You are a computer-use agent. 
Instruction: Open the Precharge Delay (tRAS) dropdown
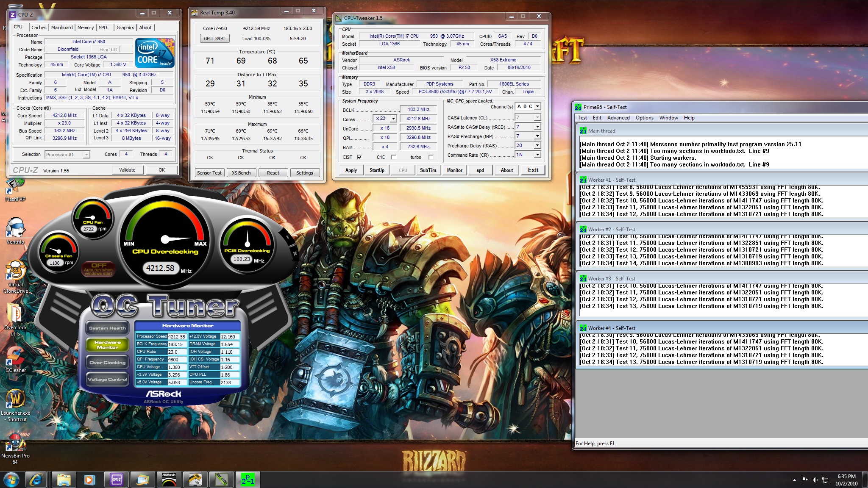[537, 145]
